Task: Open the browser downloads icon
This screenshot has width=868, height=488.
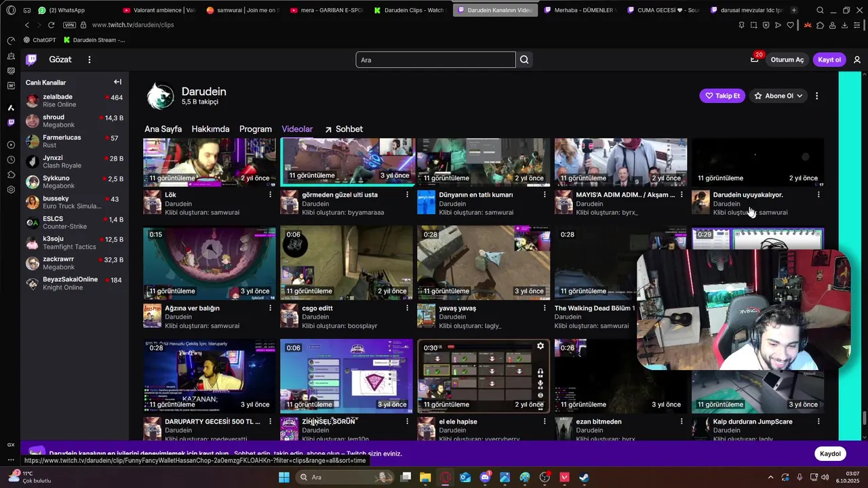Action: tap(845, 25)
